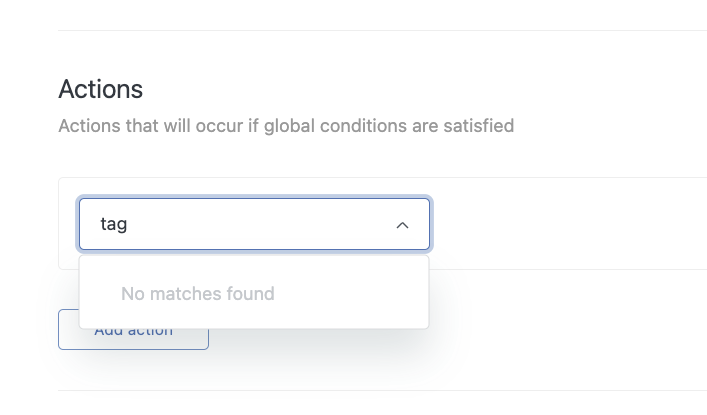Click the divider line below the Add action button
The width and height of the screenshot is (707, 415).
[380, 390]
